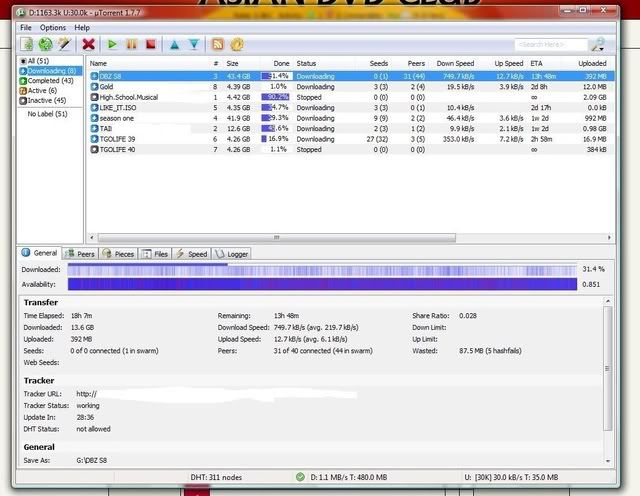This screenshot has height=496, width=640.
Task: Click the stopped icon of High.School.Musical
Action: coord(94,97)
